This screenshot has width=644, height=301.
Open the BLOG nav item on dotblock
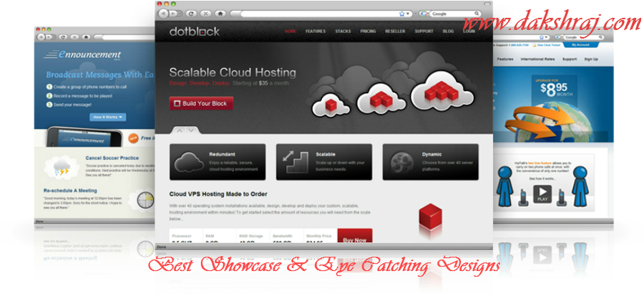pos(448,32)
